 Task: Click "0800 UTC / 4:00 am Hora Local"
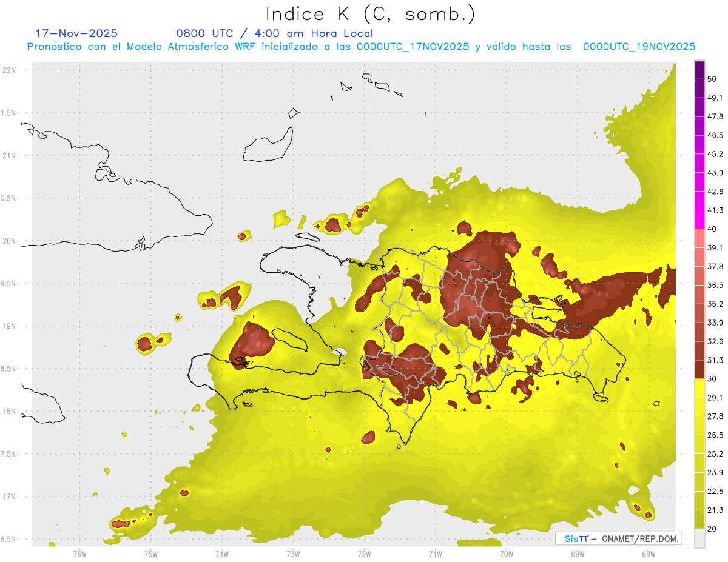(x=275, y=33)
